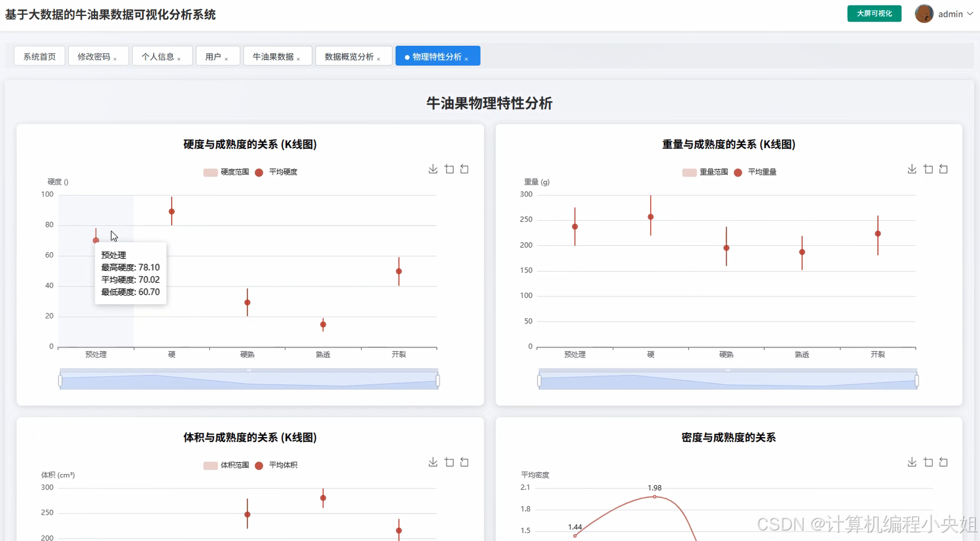This screenshot has height=541, width=980.
Task: Click the system title 基于大数据的牛油果数据可视化分析系统
Action: coord(111,14)
